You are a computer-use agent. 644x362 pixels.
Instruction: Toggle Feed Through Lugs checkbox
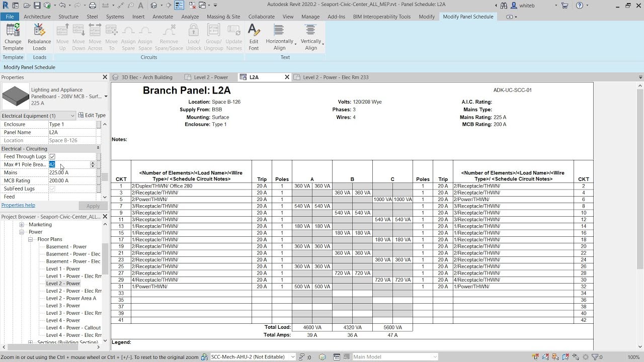[x=52, y=156]
